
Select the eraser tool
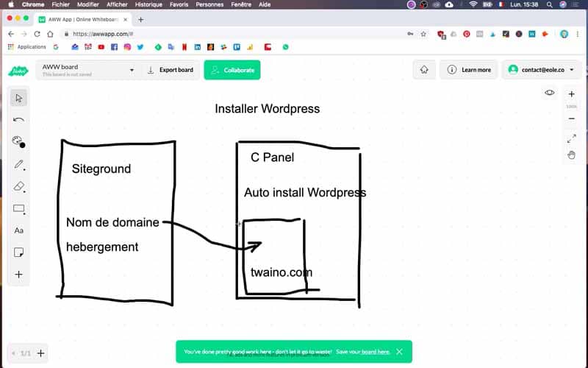19,187
